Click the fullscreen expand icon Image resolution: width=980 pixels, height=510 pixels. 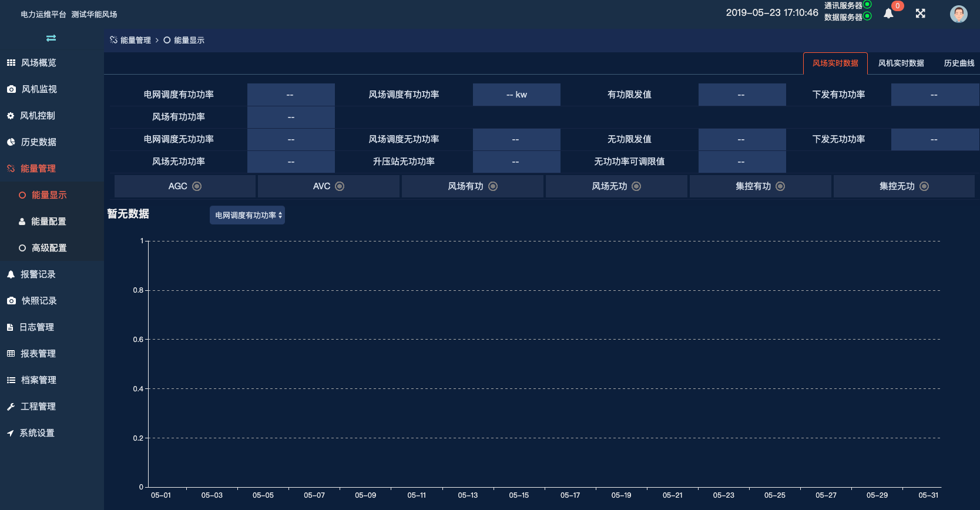click(920, 14)
